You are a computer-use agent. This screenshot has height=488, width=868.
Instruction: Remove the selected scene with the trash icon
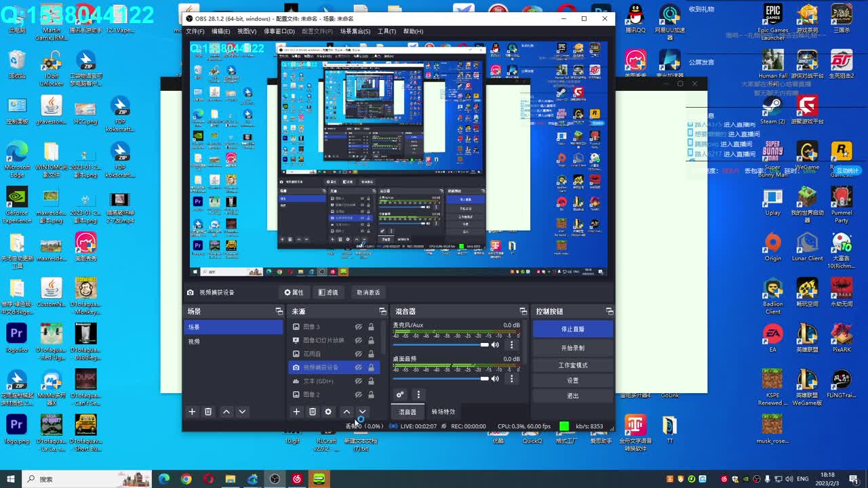pyautogui.click(x=208, y=411)
